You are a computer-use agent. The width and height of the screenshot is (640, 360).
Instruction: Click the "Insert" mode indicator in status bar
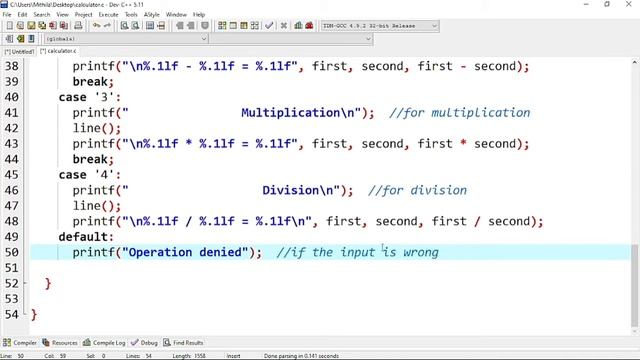[x=233, y=356]
